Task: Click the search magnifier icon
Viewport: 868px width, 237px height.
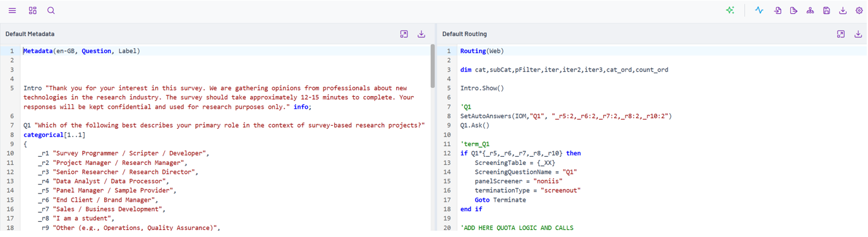Action: tap(51, 11)
